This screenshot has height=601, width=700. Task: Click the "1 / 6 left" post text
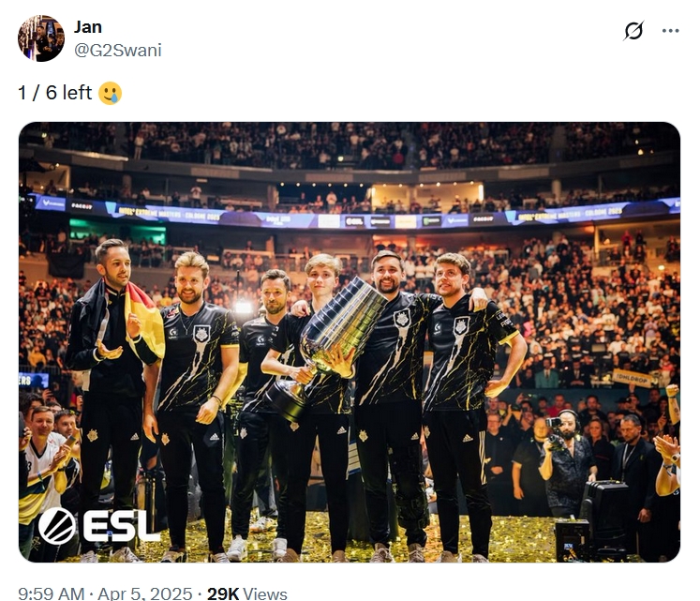tap(55, 93)
